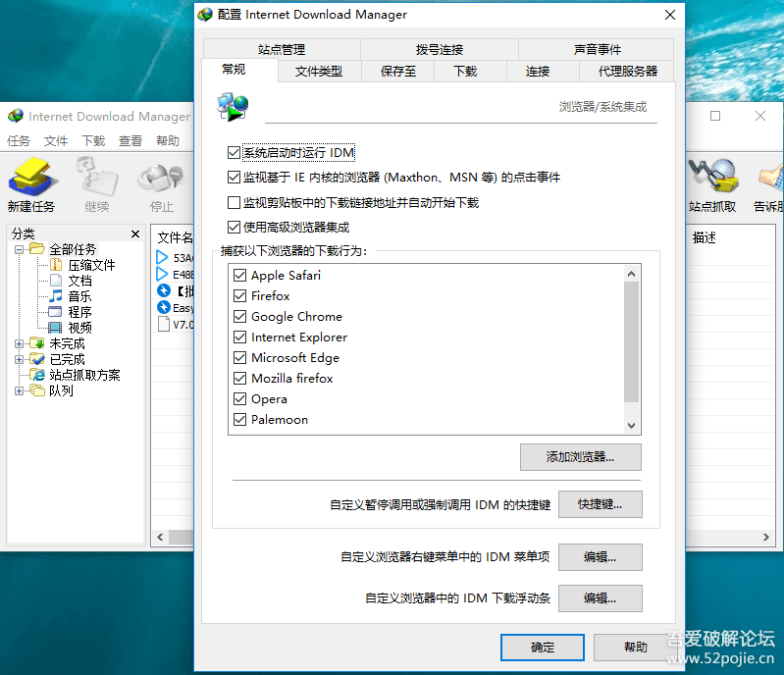Click file list left scroll arrow

coord(160,537)
